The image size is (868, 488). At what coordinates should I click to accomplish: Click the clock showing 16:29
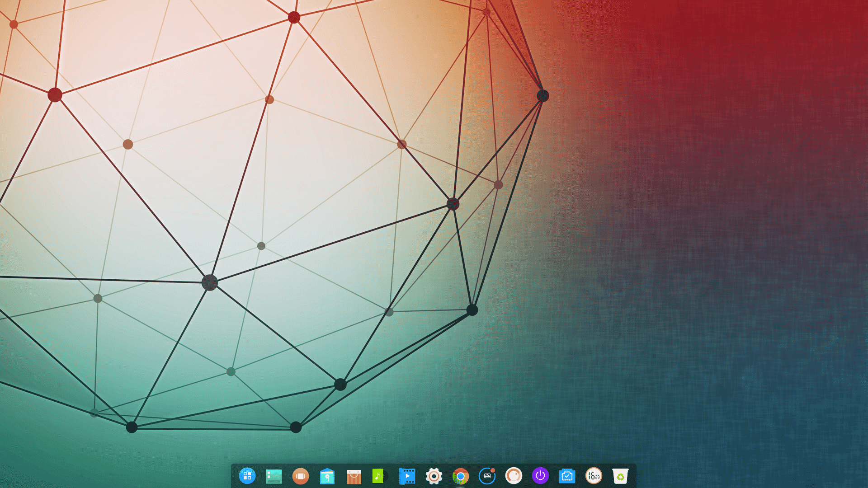pyautogui.click(x=594, y=476)
